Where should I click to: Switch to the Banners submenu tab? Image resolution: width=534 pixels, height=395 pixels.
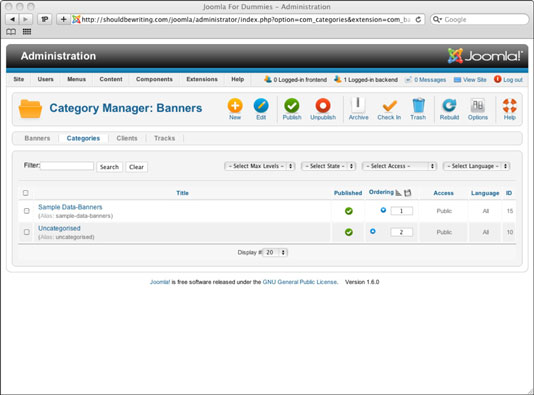click(x=37, y=138)
